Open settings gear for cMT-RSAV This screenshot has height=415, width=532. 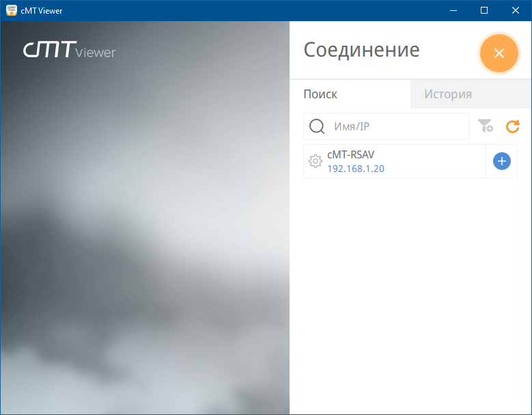click(x=316, y=161)
